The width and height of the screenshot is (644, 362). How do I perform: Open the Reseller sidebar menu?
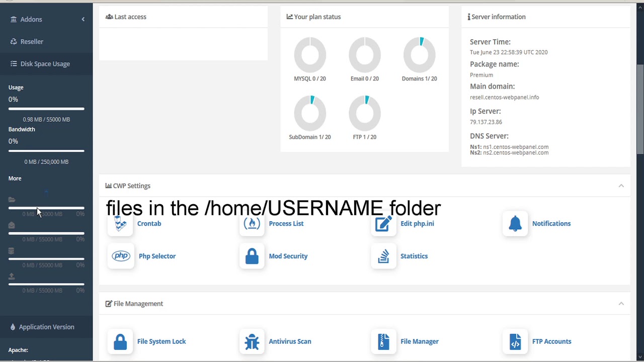pyautogui.click(x=46, y=42)
